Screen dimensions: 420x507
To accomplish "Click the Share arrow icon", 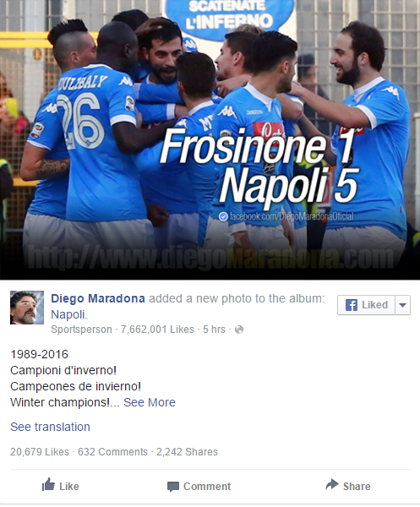I will pyautogui.click(x=332, y=485).
